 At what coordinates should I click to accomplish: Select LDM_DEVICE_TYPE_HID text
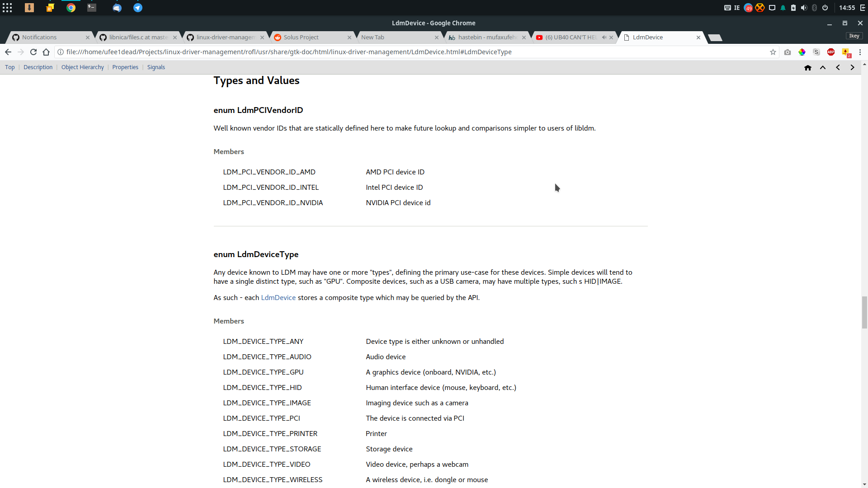click(x=262, y=388)
